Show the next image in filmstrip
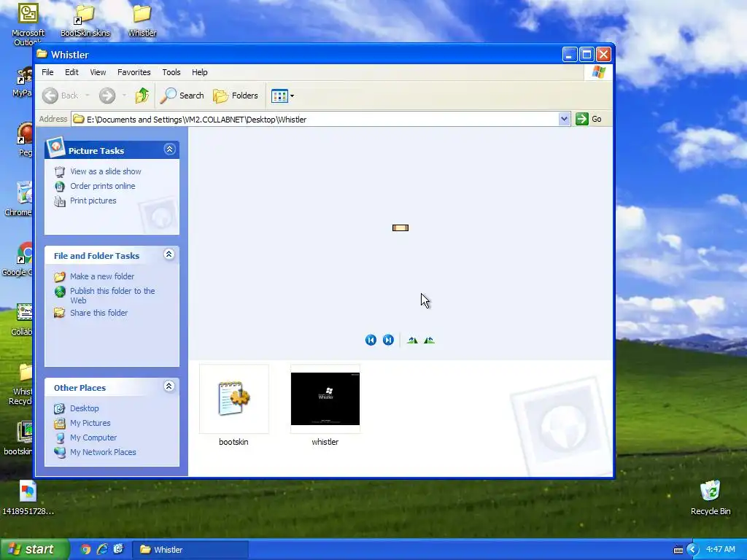 (x=388, y=340)
